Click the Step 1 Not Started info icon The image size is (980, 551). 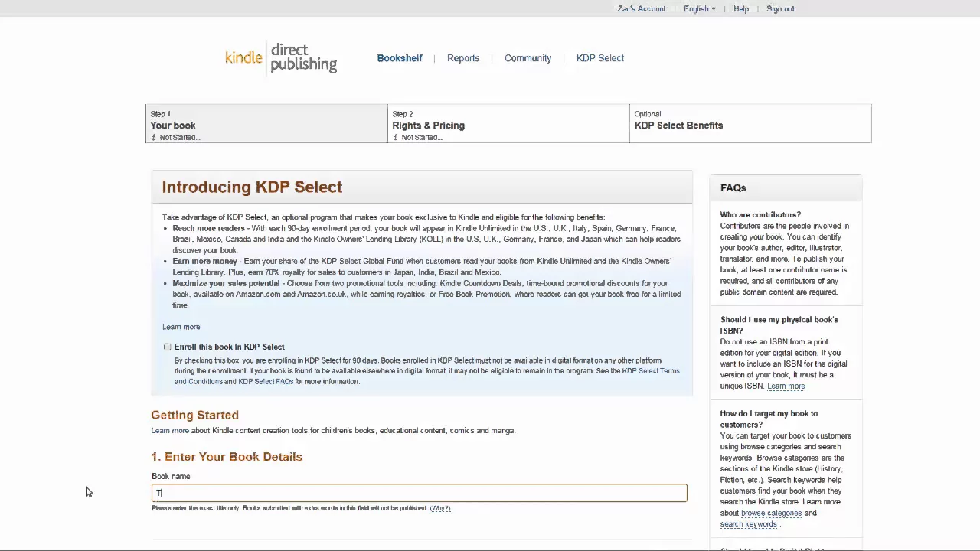[x=153, y=138]
